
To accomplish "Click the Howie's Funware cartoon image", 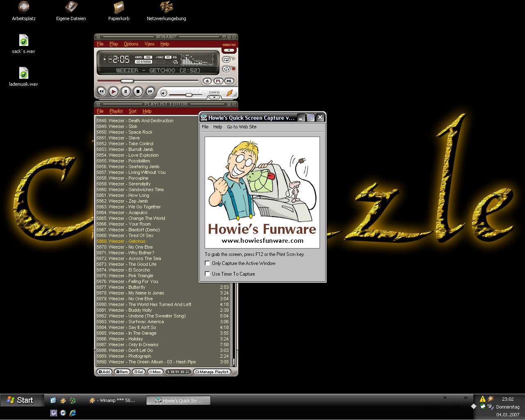I will [x=262, y=192].
